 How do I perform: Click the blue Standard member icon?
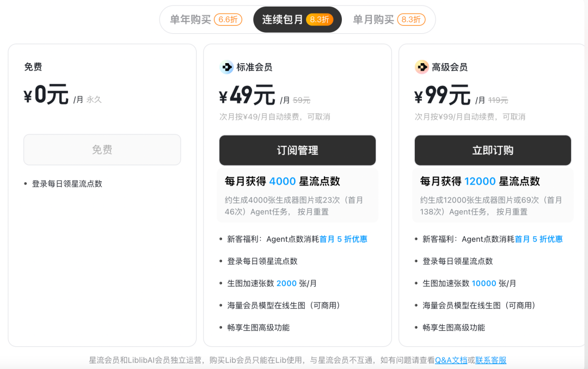[x=226, y=67]
